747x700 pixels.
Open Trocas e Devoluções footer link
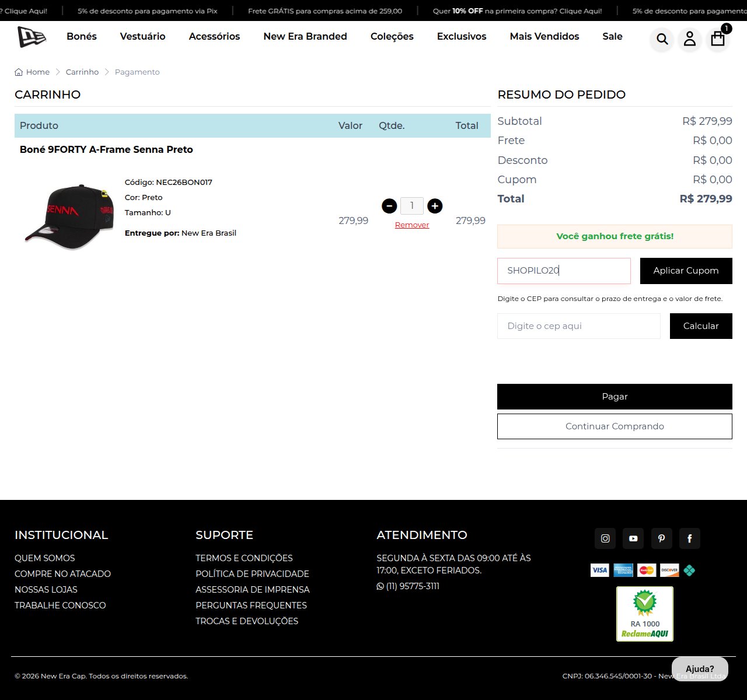coord(247,621)
